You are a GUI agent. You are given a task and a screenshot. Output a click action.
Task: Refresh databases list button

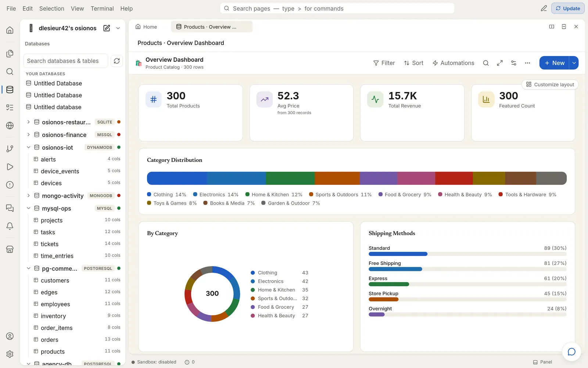click(117, 61)
